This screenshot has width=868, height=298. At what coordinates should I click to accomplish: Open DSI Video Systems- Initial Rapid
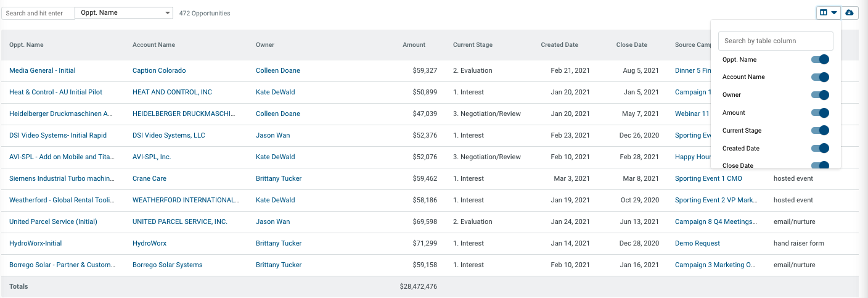point(58,135)
